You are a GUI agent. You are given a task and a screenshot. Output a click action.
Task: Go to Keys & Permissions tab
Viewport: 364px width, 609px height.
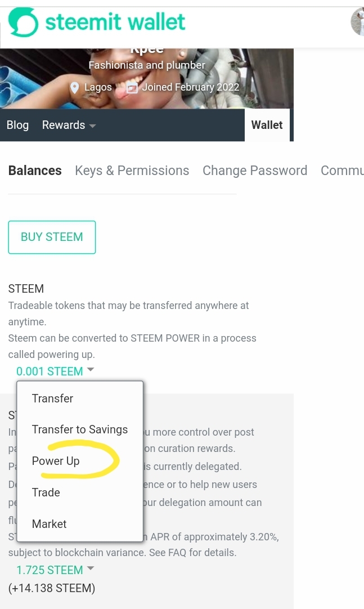tap(132, 171)
